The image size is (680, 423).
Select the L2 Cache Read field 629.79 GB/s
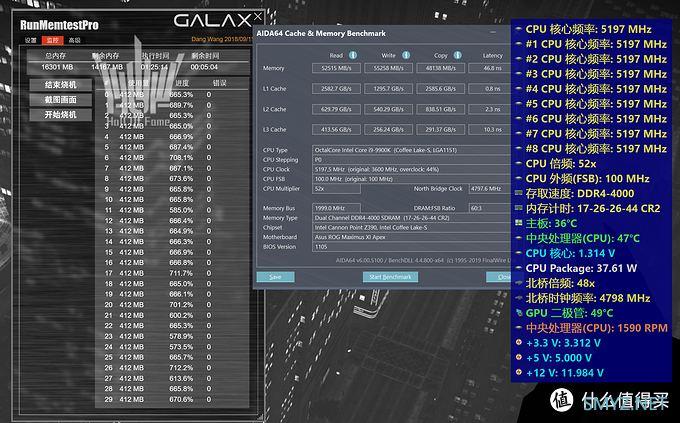click(336, 109)
